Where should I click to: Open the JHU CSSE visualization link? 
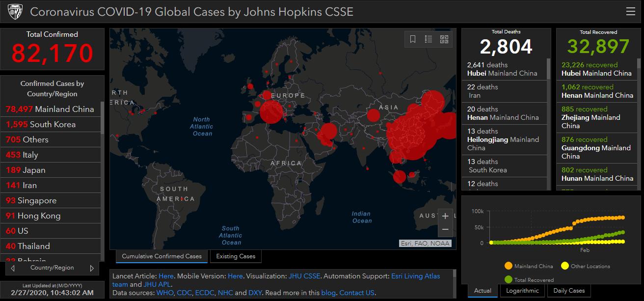pos(303,276)
